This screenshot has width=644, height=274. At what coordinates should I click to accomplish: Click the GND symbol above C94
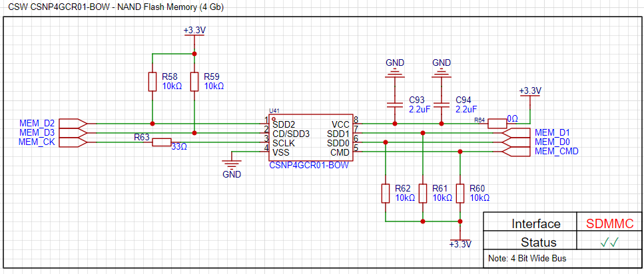point(442,72)
